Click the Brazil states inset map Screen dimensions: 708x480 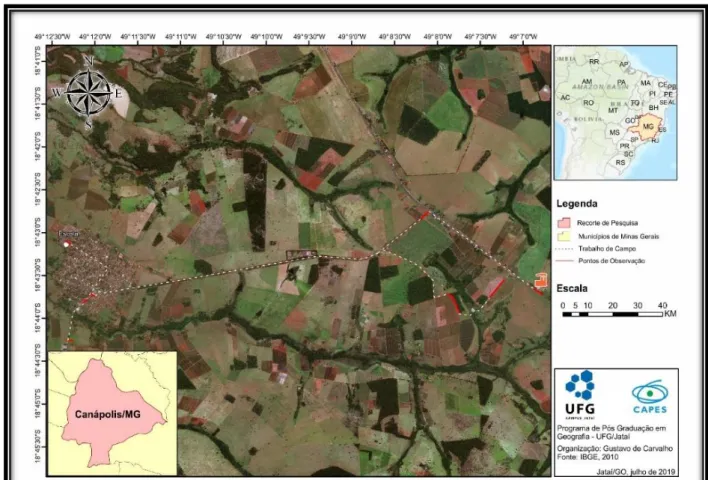[615, 113]
